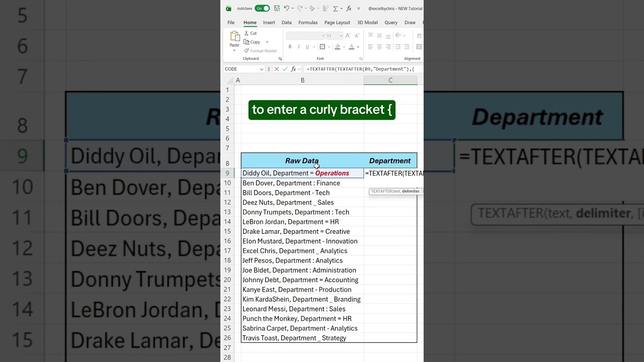Open the Clipboard group dialog launcher
The width and height of the screenshot is (644, 362).
coord(280,59)
